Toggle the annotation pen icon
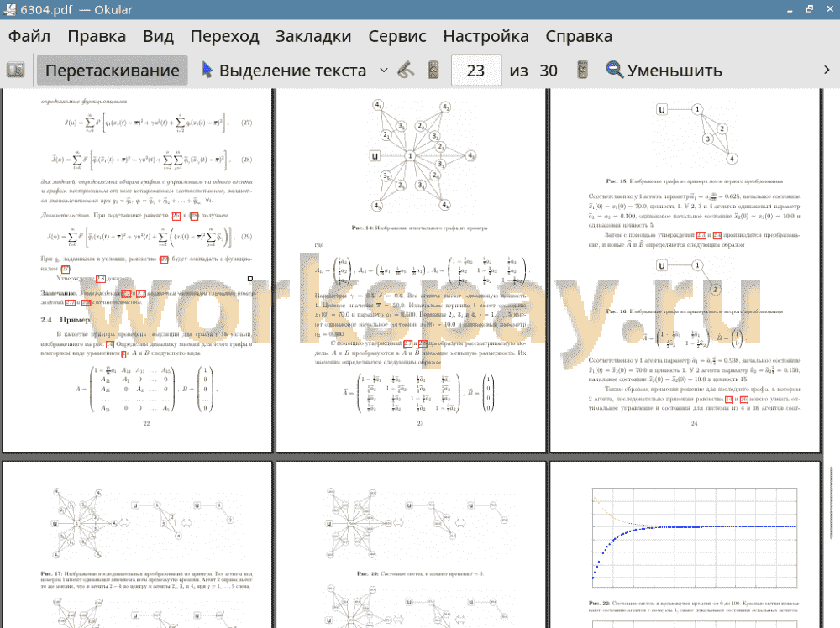Viewport: 840px width, 628px height. click(x=406, y=71)
